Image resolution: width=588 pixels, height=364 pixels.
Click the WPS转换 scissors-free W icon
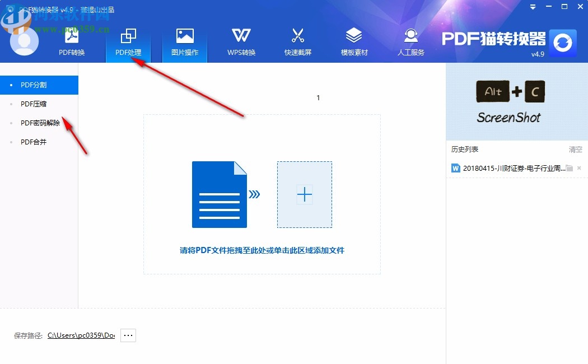(x=241, y=41)
